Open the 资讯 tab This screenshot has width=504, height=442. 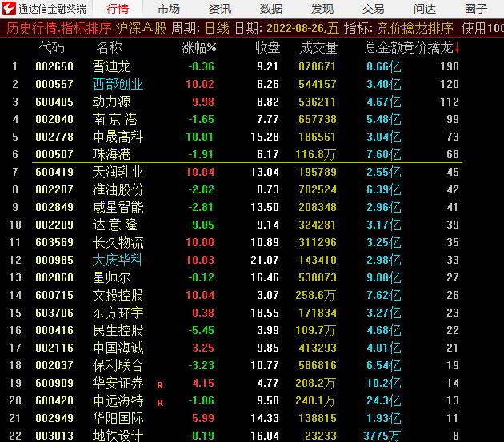pos(220,9)
